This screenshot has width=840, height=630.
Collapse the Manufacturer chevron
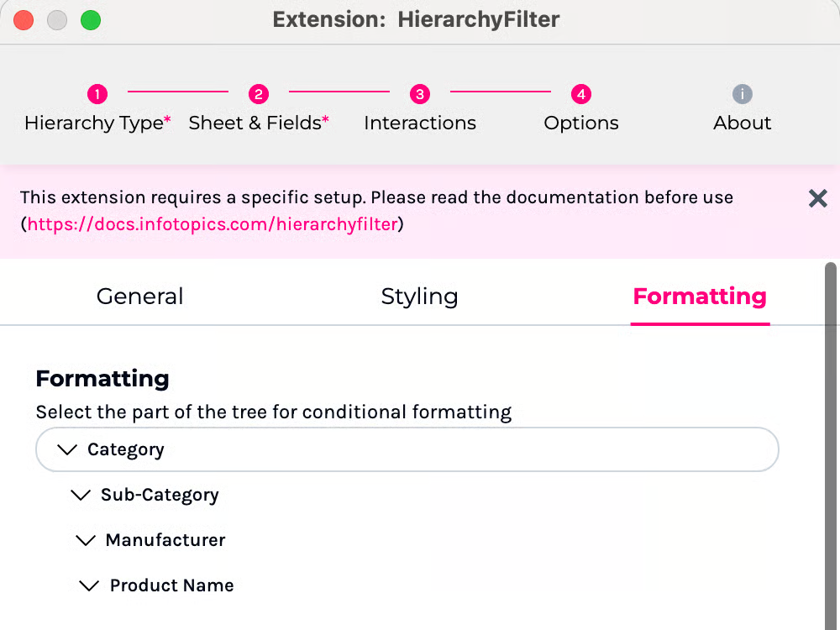pos(86,541)
